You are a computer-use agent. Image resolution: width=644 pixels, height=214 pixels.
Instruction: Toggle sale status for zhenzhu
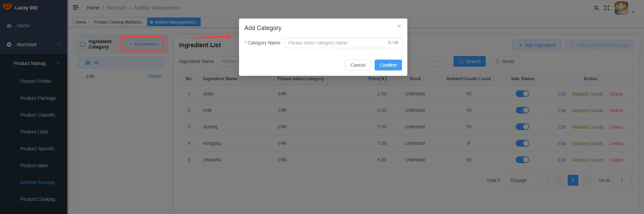[522, 160]
